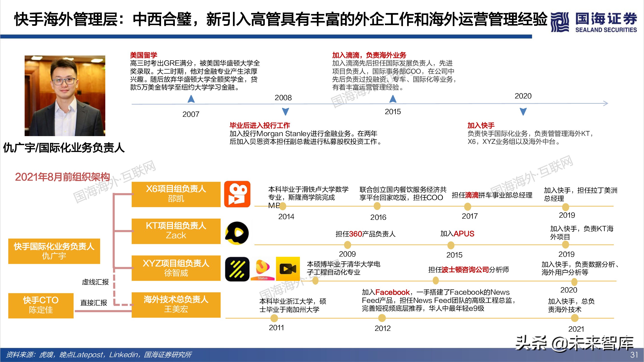This screenshot has height=362, width=644.
Task: Click the text 本科毕业浙江大学
Action: coord(293,305)
